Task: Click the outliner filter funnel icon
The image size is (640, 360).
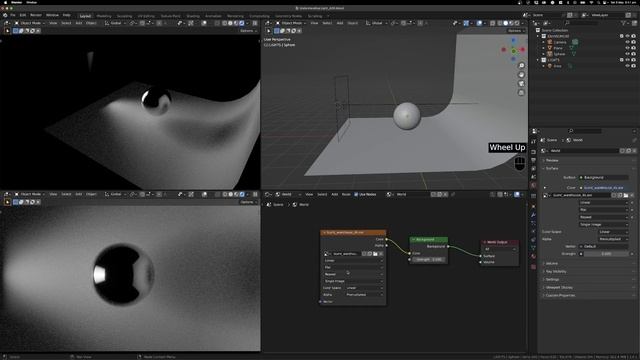Action: tap(623, 23)
